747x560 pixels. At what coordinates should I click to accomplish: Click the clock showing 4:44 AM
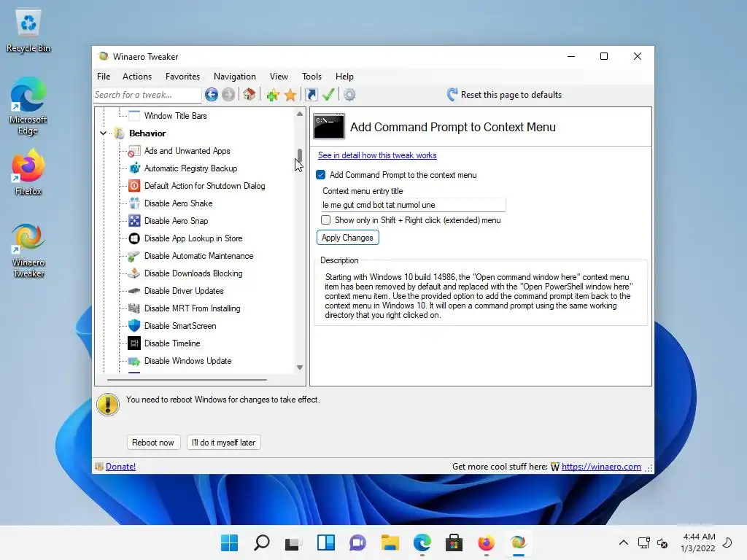coord(698,537)
